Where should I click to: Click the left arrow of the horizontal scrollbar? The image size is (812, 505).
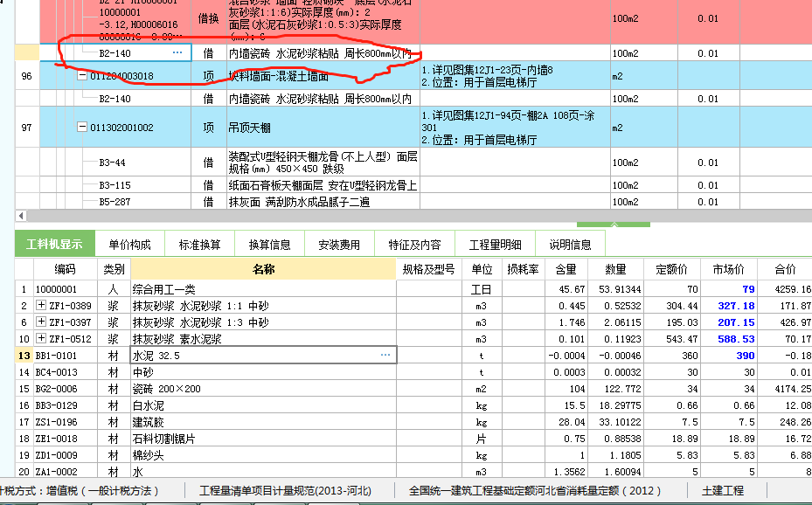pyautogui.click(x=21, y=215)
